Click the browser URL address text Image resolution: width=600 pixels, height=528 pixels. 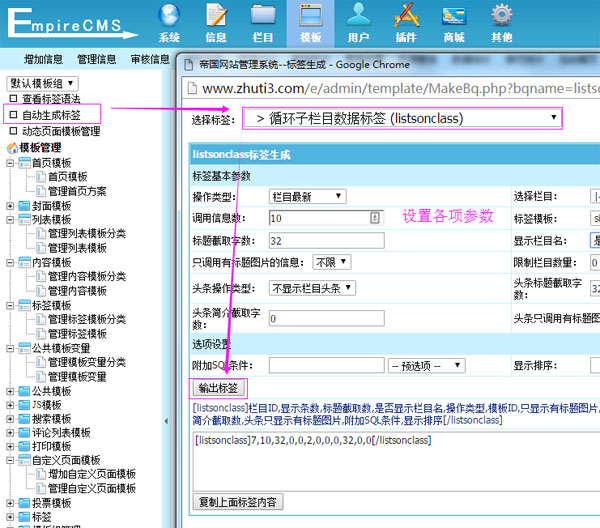tap(401, 88)
